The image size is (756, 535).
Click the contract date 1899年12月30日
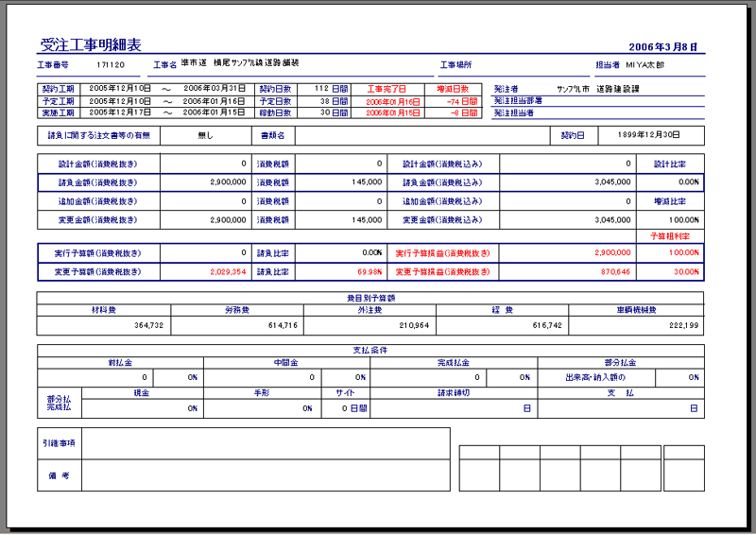(x=649, y=135)
